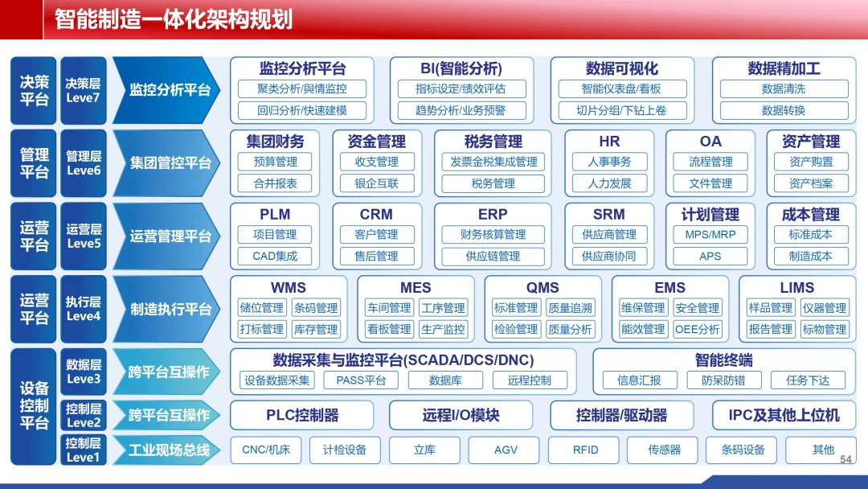Select the 制造执行平台 arrow label

pos(166,309)
